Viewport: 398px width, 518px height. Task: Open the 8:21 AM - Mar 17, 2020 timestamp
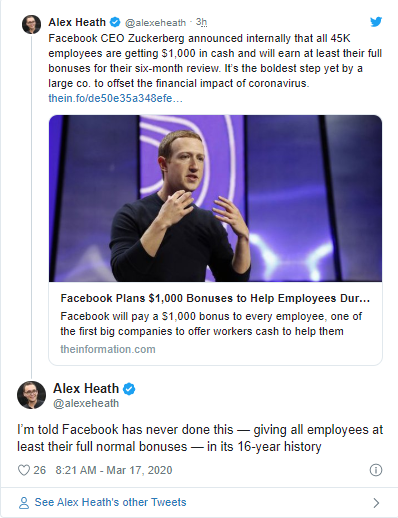114,470
